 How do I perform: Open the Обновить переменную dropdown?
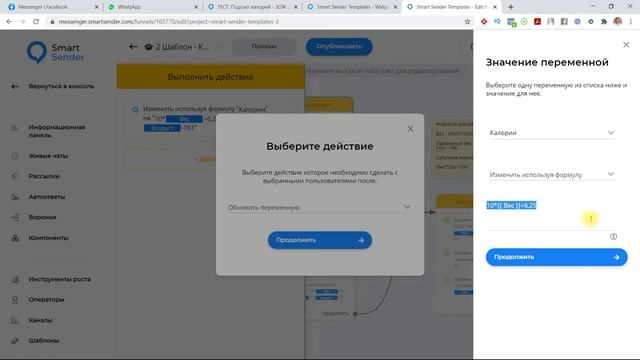pyautogui.click(x=320, y=207)
